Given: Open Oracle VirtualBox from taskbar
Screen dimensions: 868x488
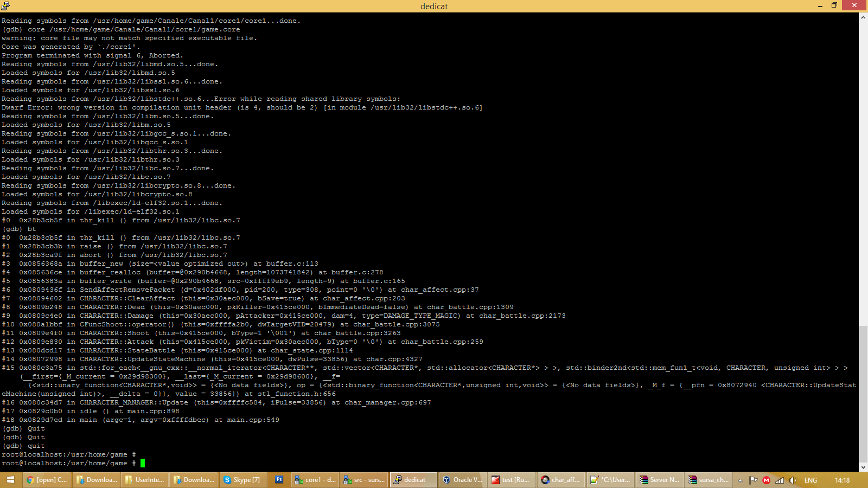Looking at the screenshot, I should point(462,480).
